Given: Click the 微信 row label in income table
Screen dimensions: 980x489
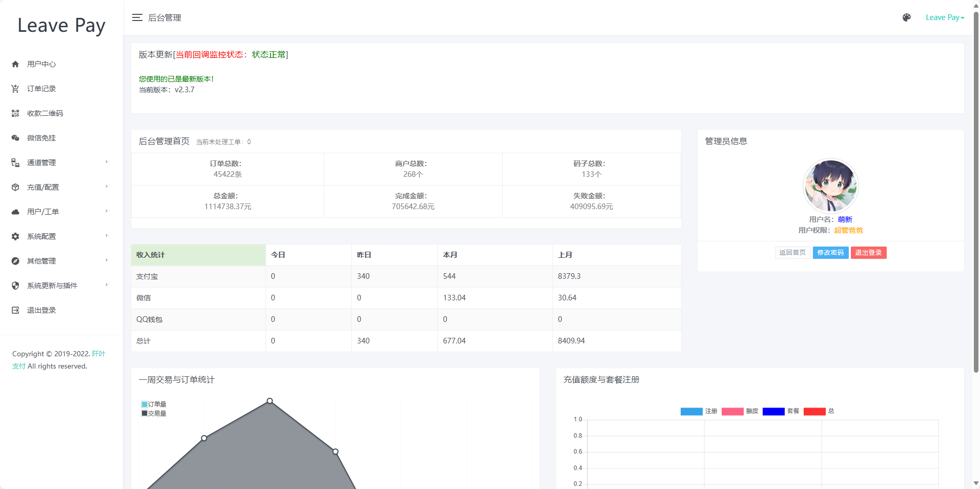Looking at the screenshot, I should point(144,298).
